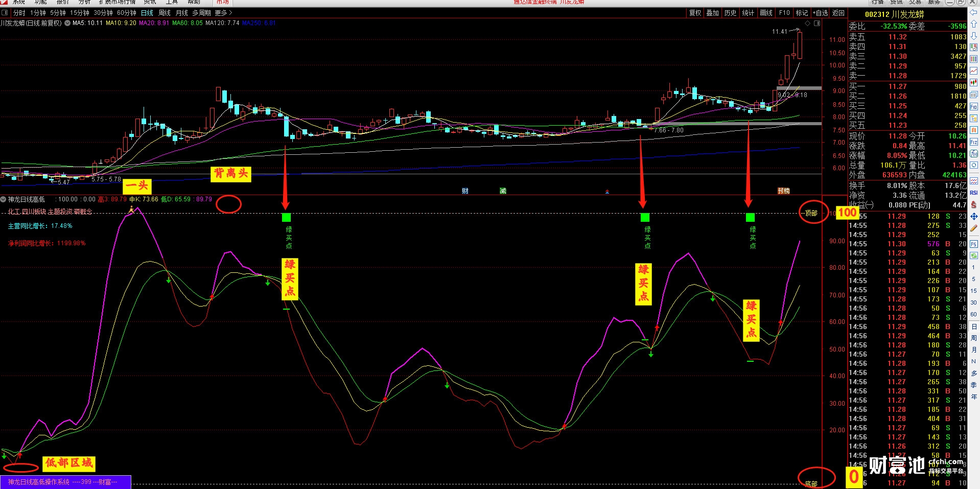Click the back arrow icon in right toolbar
The width and height of the screenshot is (980, 489).
pyautogui.click(x=974, y=12)
